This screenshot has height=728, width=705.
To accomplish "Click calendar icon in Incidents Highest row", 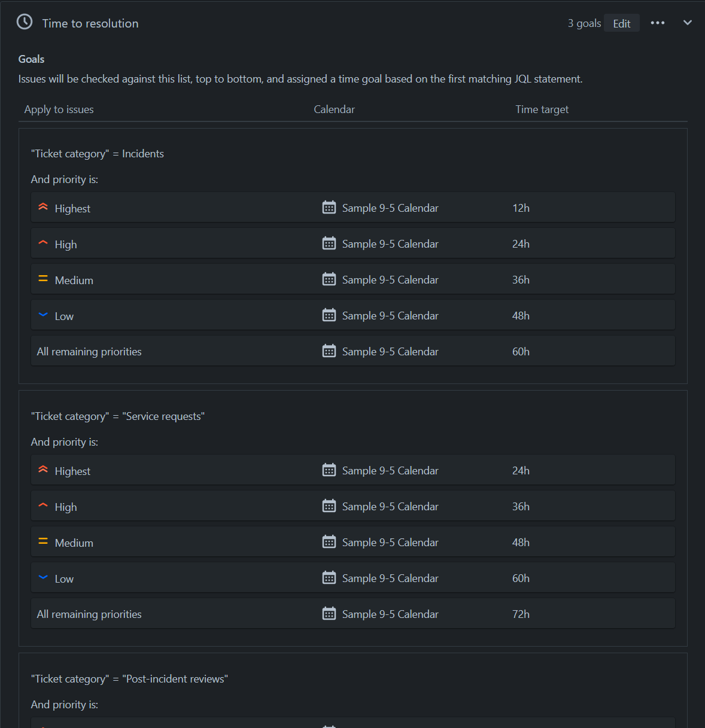I will [x=329, y=208].
